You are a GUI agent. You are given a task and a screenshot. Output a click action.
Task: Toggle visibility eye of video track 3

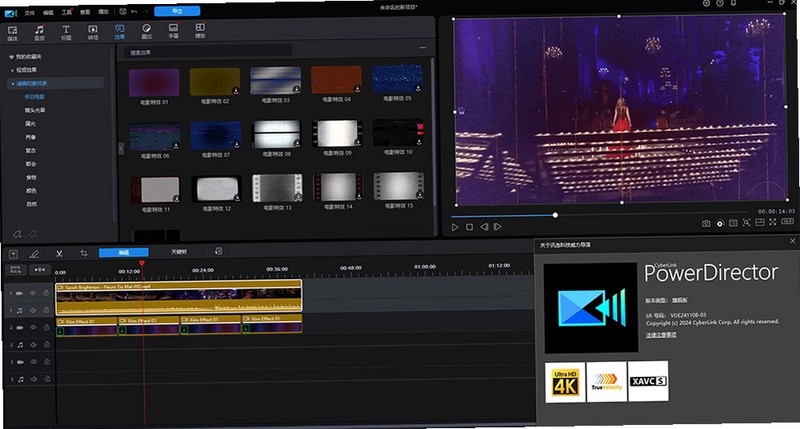(x=33, y=362)
